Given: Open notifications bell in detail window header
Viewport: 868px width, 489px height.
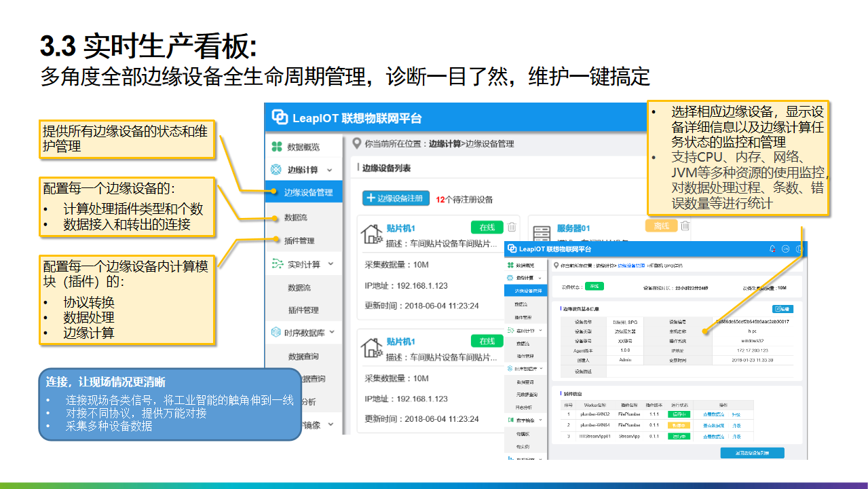Looking at the screenshot, I should click(x=772, y=249).
